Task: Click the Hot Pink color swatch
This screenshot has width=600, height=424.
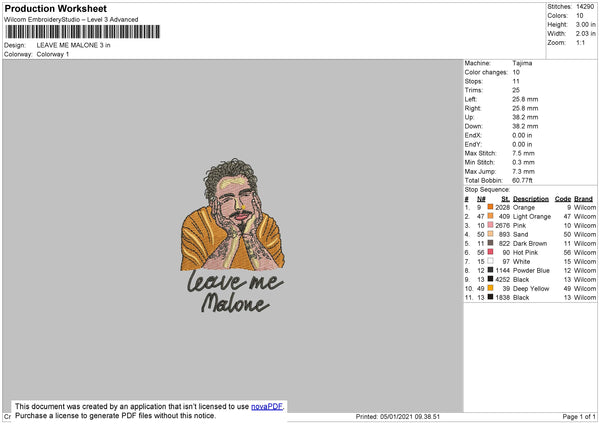Action: [x=490, y=252]
